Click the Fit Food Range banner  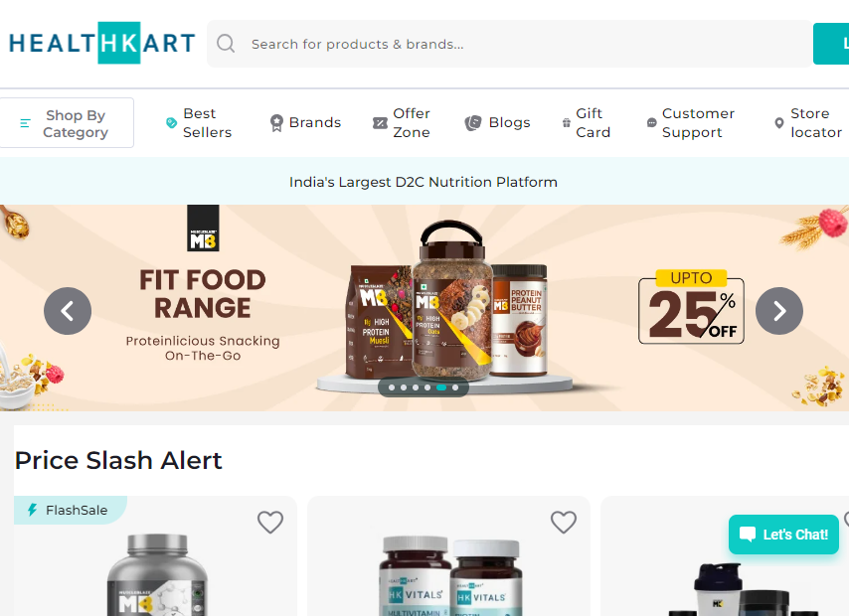(x=424, y=307)
